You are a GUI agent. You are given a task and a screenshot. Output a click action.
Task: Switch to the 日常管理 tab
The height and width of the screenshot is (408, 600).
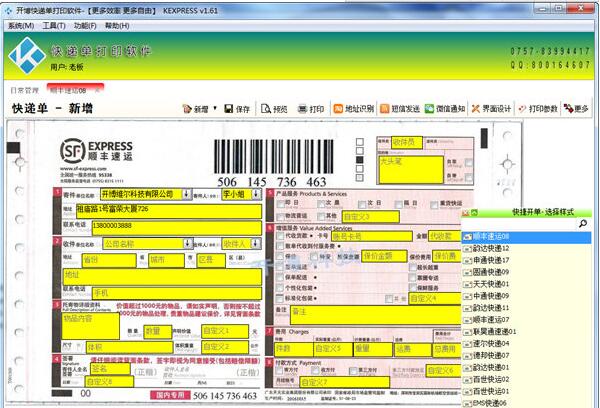click(x=24, y=90)
